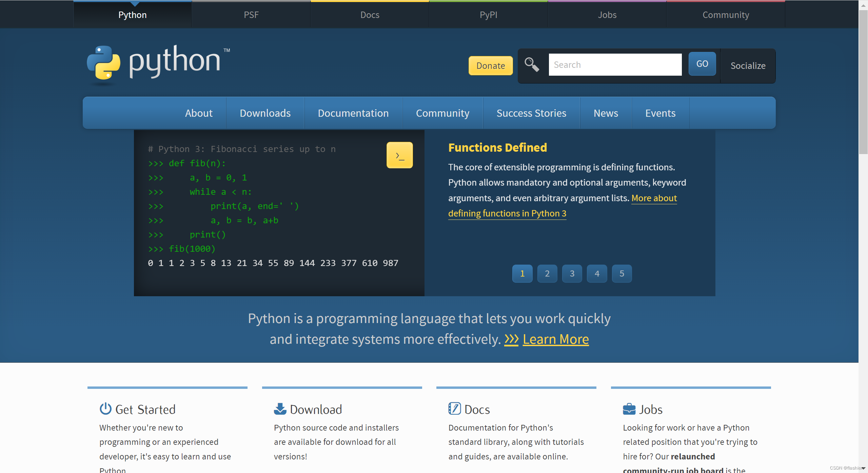Click the Download arrow icon
868x473 pixels.
[x=280, y=409]
